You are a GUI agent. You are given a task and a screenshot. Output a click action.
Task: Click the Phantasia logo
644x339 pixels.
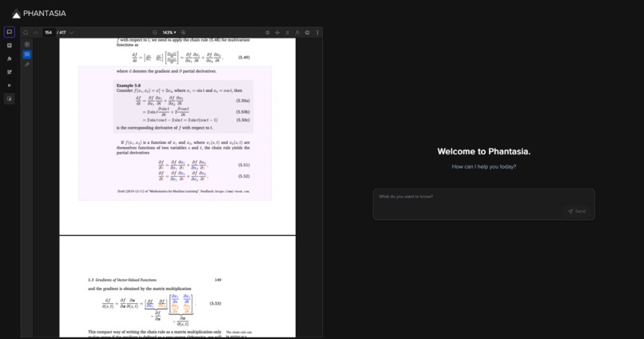coord(39,14)
